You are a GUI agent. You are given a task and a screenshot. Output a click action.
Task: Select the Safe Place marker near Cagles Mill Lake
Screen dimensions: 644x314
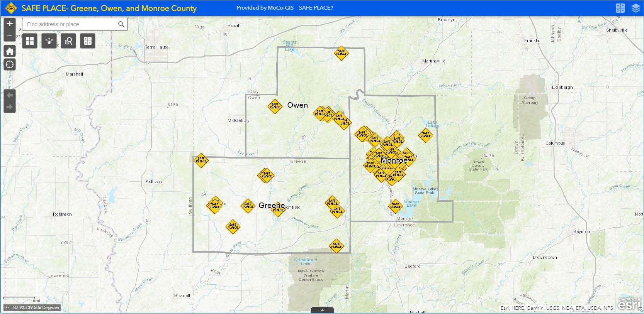click(x=341, y=53)
